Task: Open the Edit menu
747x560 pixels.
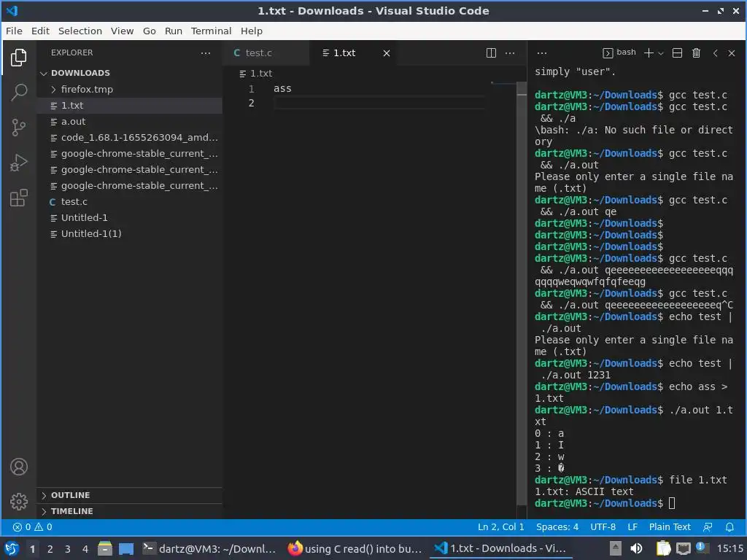Action: click(41, 31)
